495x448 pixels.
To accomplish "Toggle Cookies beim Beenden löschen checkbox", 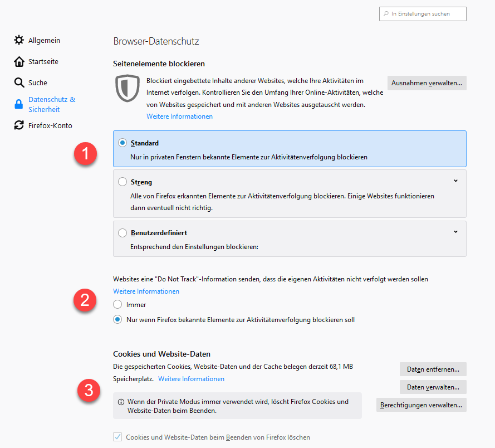I will click(x=117, y=437).
